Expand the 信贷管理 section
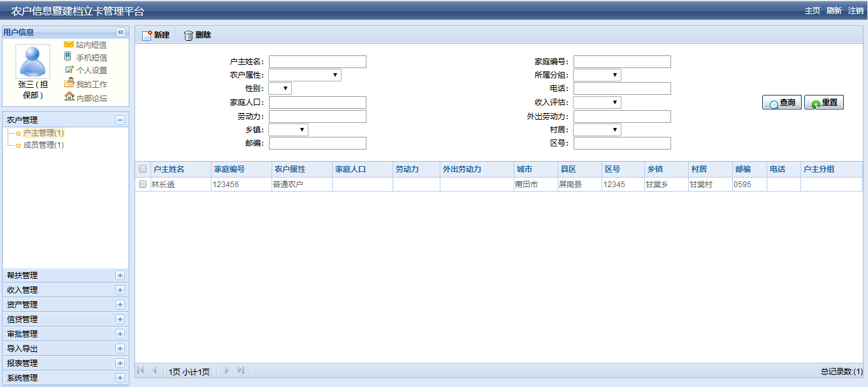The width and height of the screenshot is (868, 387). (x=120, y=320)
